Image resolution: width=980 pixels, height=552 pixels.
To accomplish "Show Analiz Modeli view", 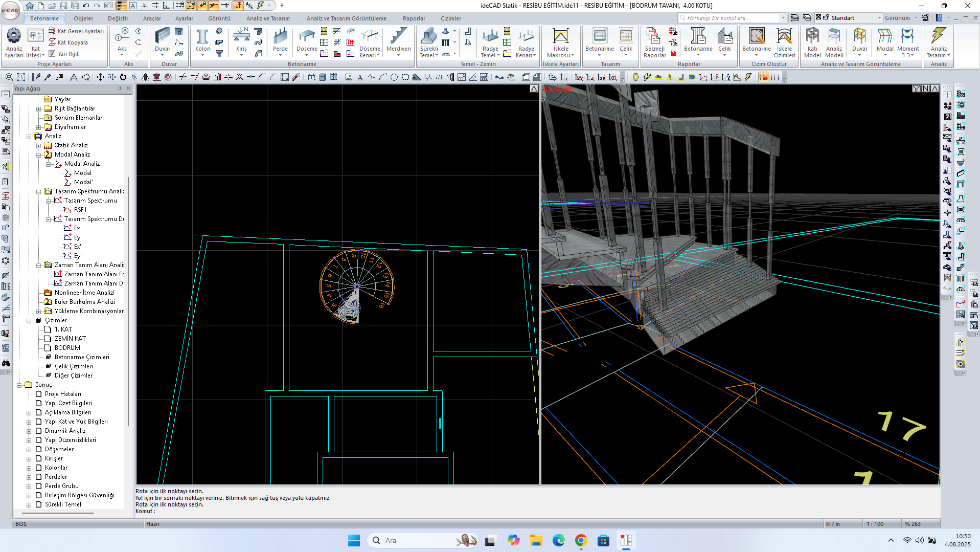I will 834,43.
